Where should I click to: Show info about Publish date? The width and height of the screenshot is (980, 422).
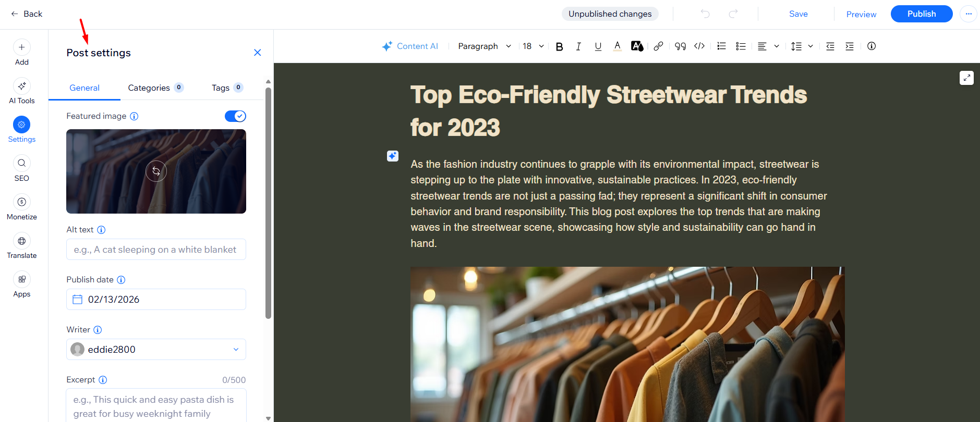point(121,280)
